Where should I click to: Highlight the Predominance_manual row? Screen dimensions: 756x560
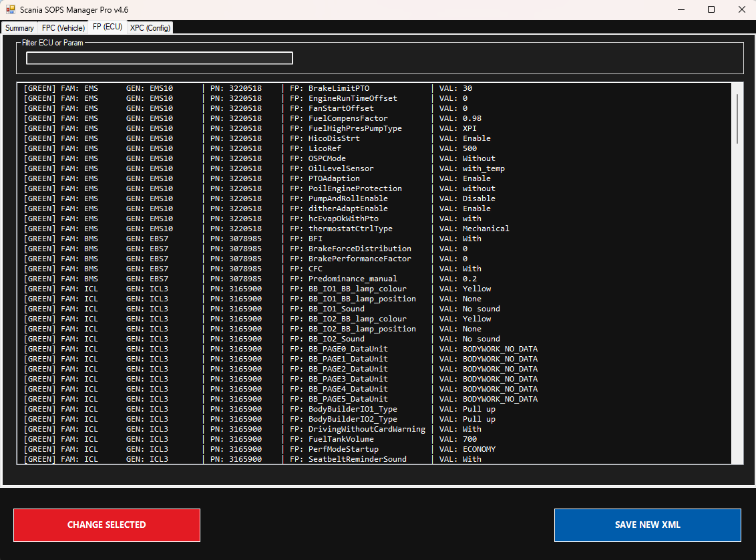tap(267, 279)
